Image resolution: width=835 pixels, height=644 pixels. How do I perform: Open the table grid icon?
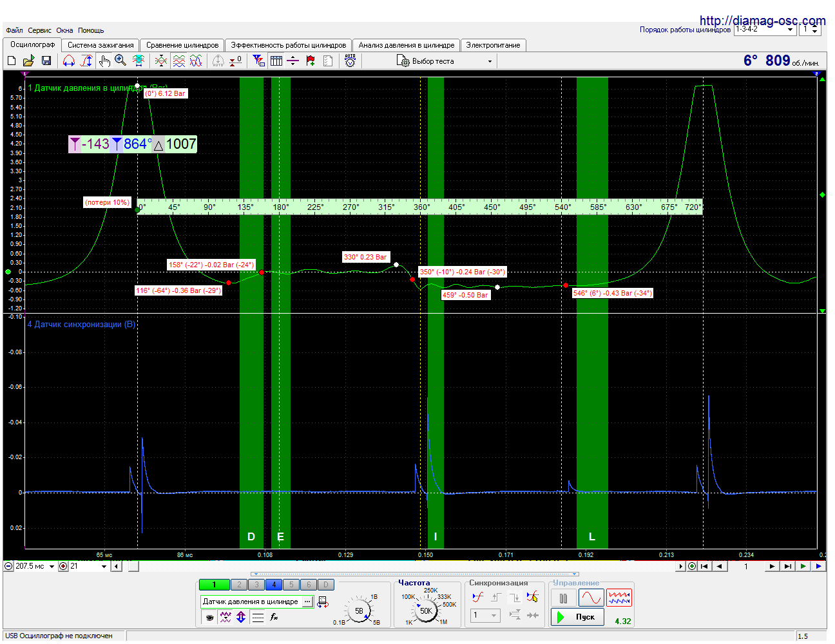click(276, 61)
